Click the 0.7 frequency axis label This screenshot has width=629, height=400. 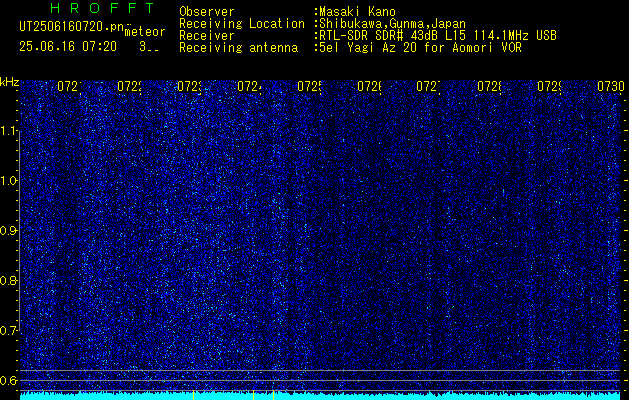(x=8, y=331)
